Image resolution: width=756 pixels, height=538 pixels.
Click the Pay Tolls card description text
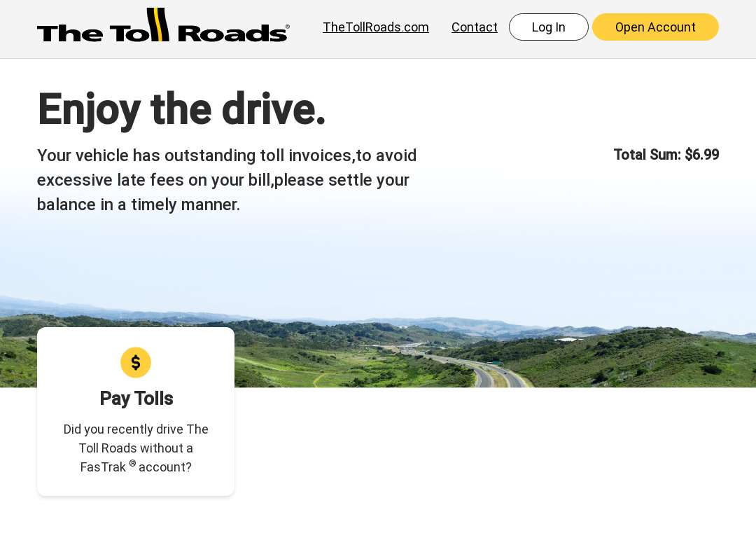click(x=136, y=448)
